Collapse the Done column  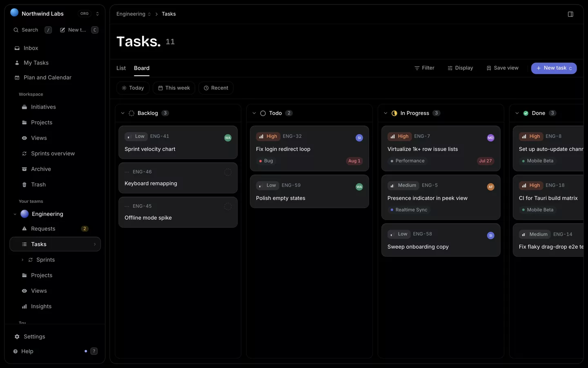517,113
